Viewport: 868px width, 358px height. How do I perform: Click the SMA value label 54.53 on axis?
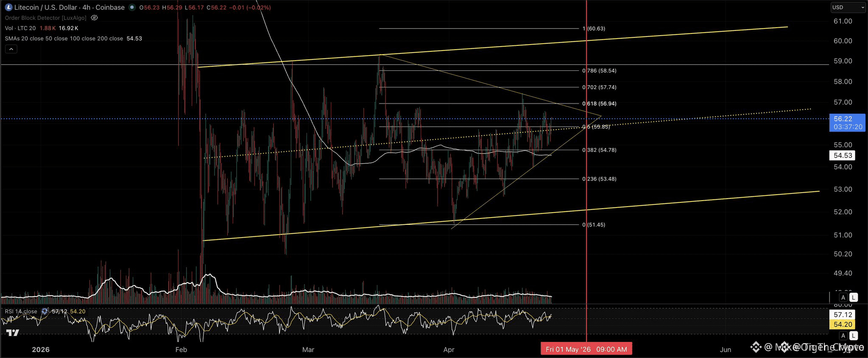pos(843,155)
